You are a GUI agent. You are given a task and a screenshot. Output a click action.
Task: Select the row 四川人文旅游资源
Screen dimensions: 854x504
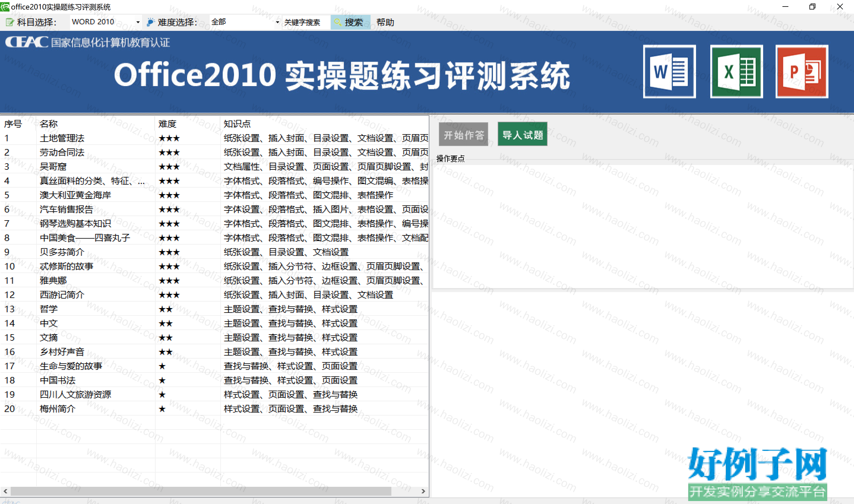pos(214,395)
